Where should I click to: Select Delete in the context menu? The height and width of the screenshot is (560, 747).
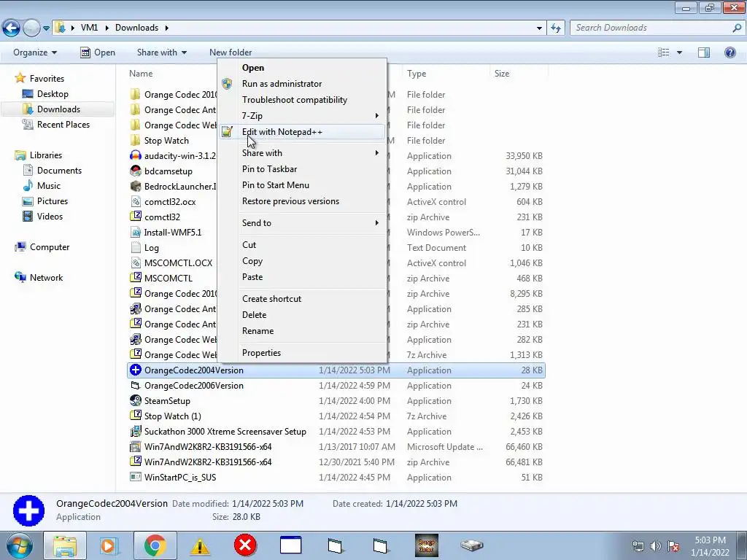(x=303, y=315)
